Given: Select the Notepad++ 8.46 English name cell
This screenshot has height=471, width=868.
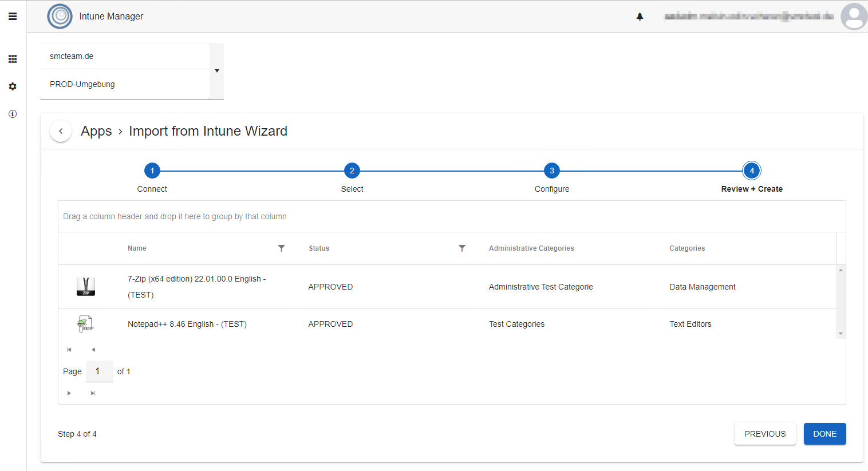Looking at the screenshot, I should pos(187,324).
